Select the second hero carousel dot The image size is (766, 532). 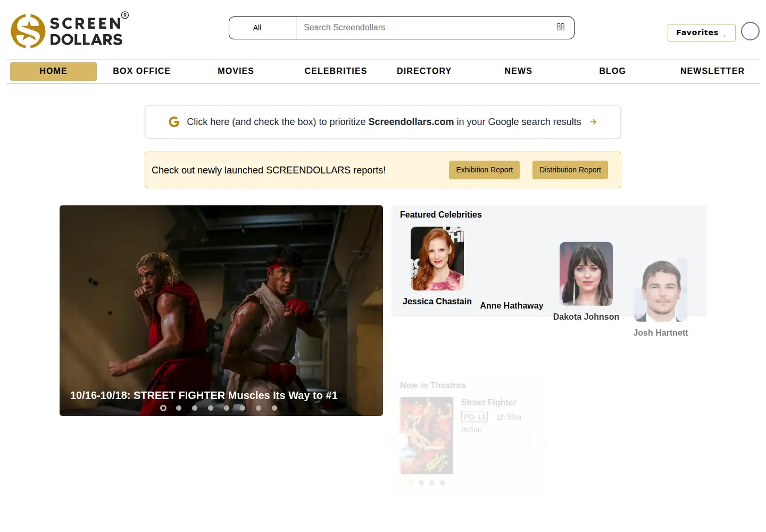tap(179, 408)
